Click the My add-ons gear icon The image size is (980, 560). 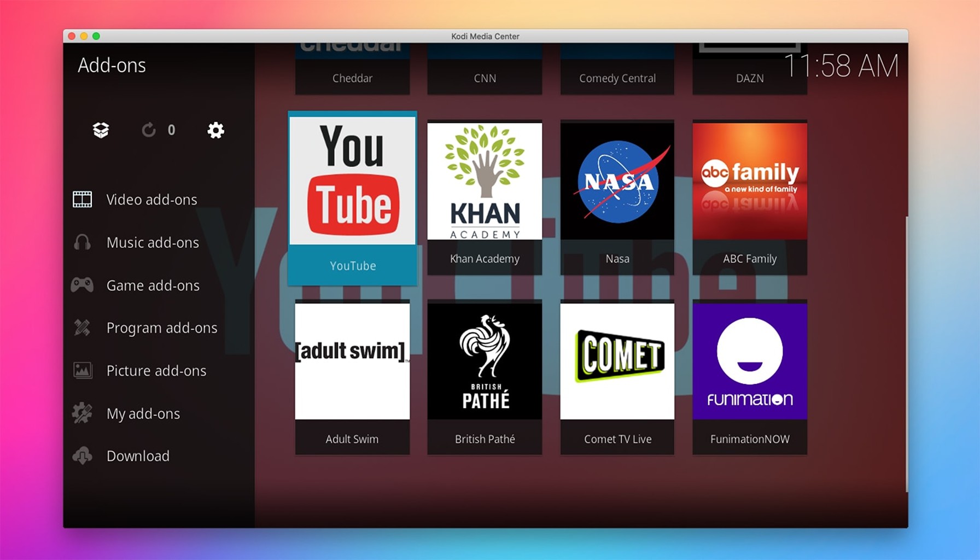(82, 413)
